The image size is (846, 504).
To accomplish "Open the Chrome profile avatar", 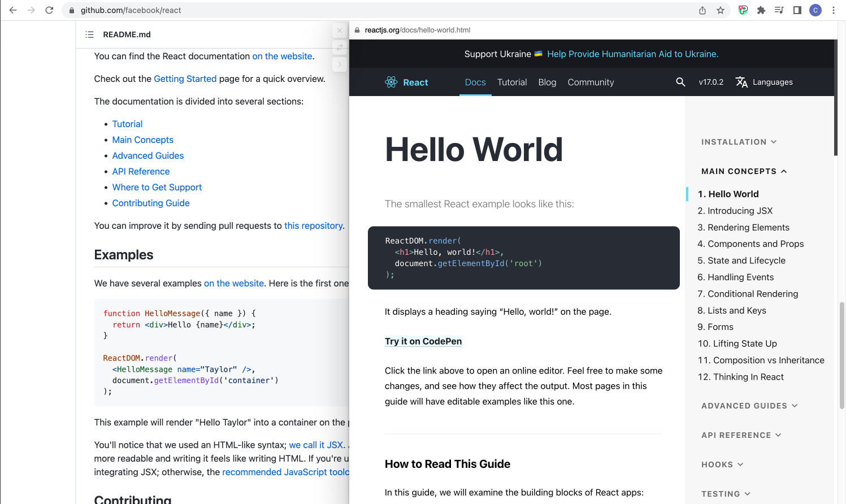I will point(815,10).
